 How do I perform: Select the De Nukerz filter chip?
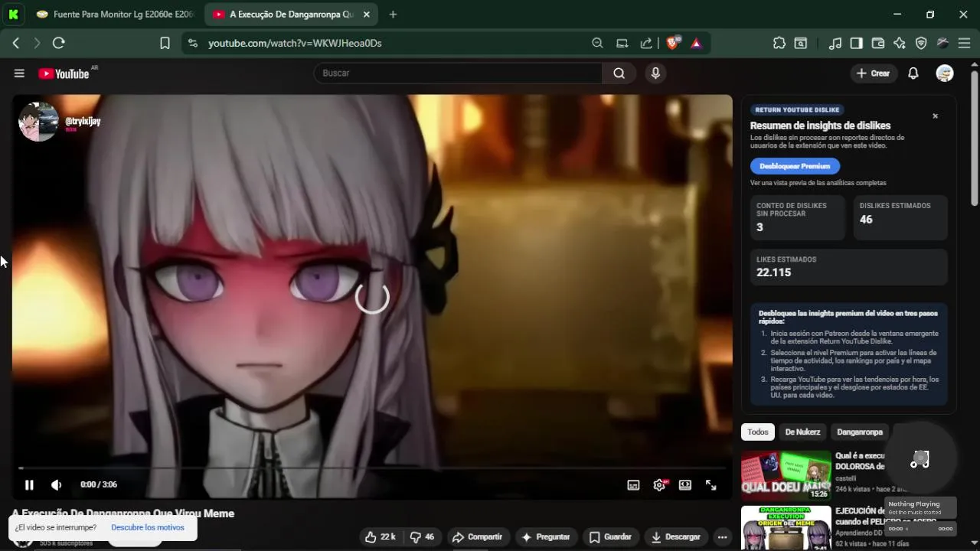802,432
